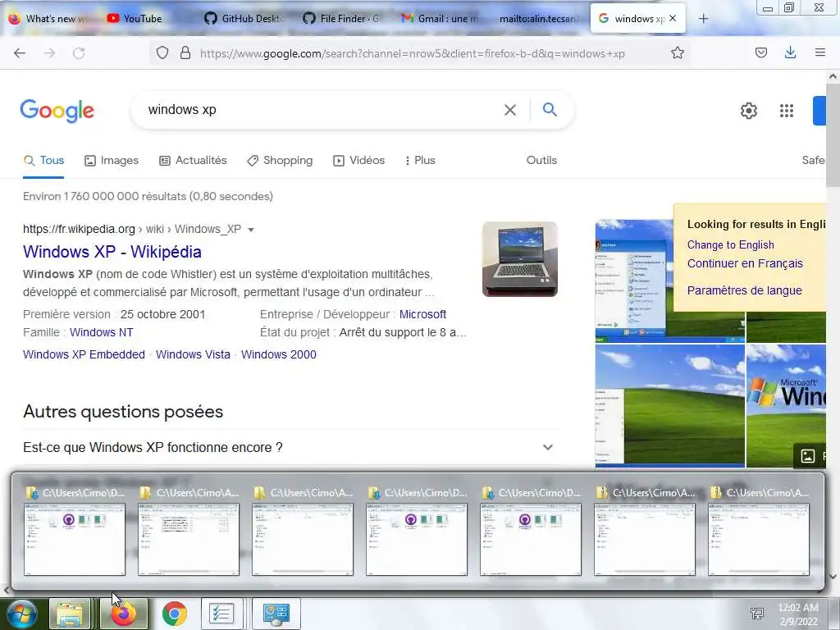The height and width of the screenshot is (630, 840).
Task: Open the checklist app on the taskbar
Action: pyautogui.click(x=221, y=614)
